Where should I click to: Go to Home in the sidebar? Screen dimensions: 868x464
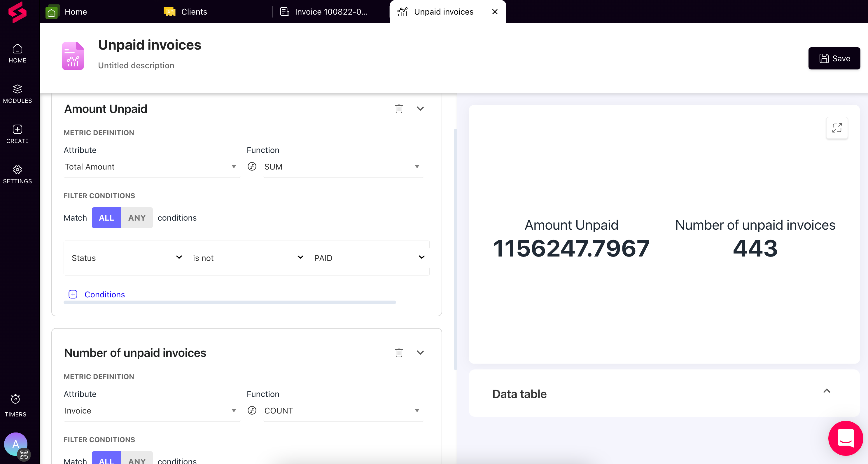coord(17,54)
